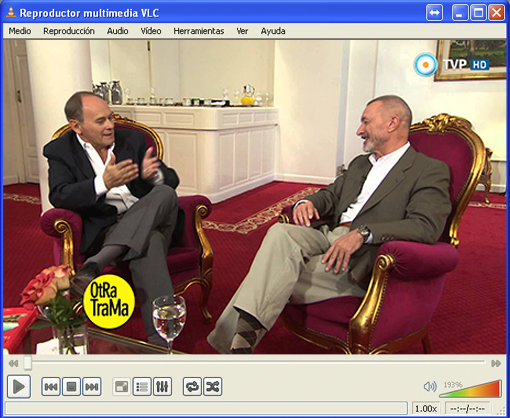Skip to the previous media item
The width and height of the screenshot is (510, 418).
[x=51, y=387]
